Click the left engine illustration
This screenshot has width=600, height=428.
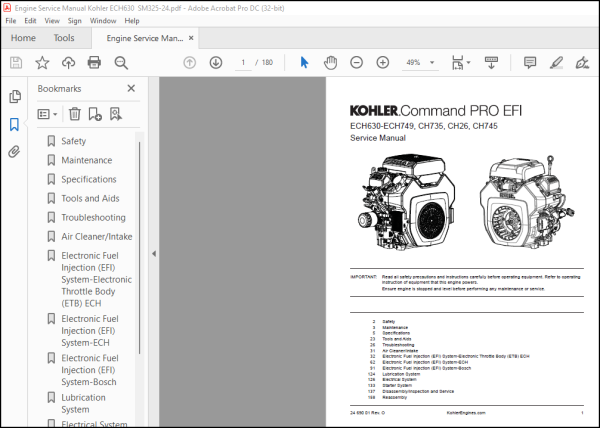(x=407, y=202)
